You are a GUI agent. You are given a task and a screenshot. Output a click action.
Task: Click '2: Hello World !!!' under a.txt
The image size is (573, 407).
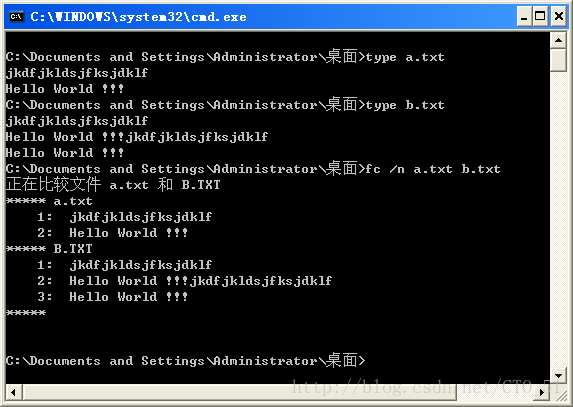[113, 233]
